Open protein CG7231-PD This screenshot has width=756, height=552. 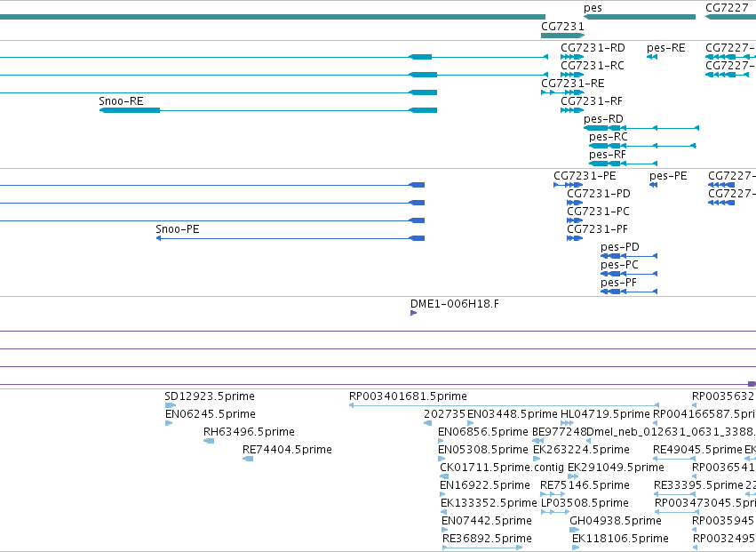[599, 194]
